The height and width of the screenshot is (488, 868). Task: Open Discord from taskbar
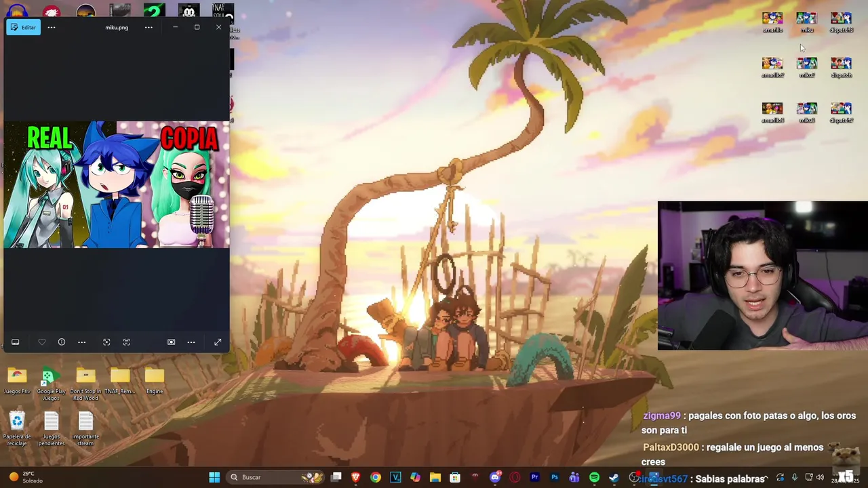tap(495, 477)
